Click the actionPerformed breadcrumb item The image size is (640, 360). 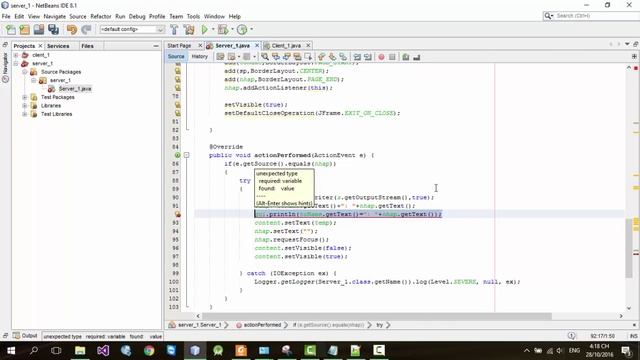coord(262,325)
